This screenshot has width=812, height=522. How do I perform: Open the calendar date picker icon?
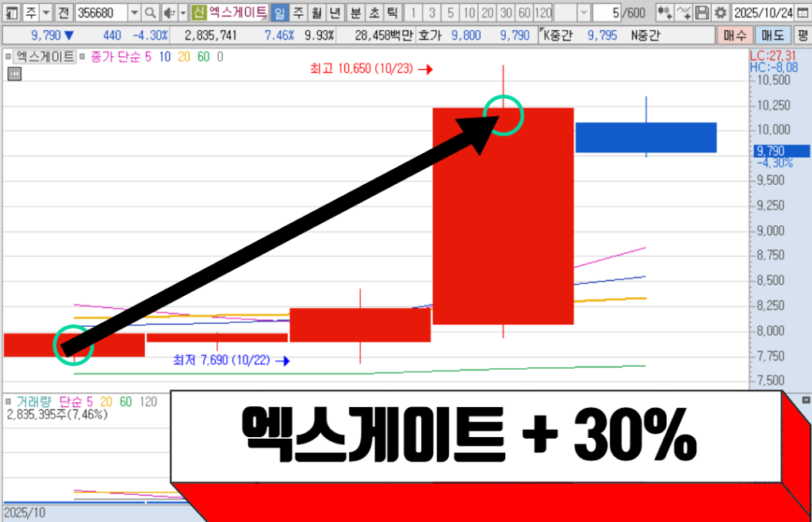coord(802,13)
